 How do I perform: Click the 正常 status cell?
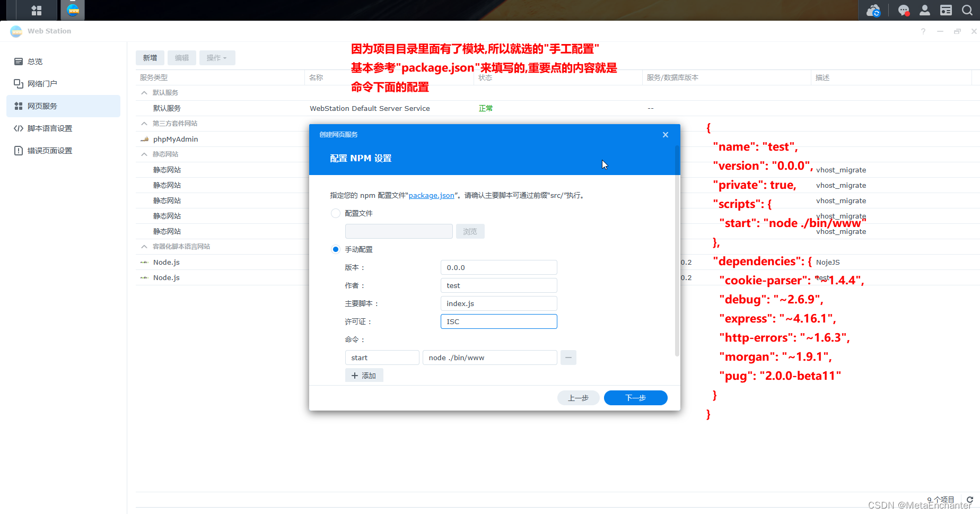(x=486, y=108)
